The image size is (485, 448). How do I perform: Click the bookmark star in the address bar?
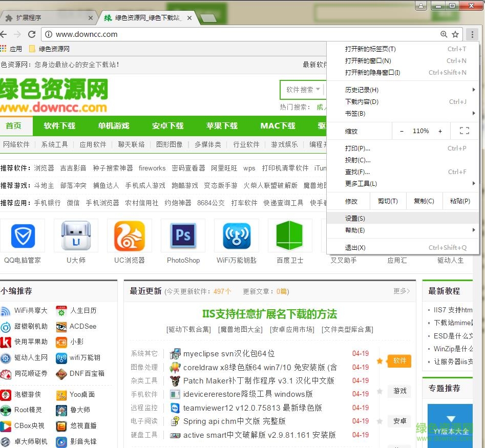click(455, 34)
